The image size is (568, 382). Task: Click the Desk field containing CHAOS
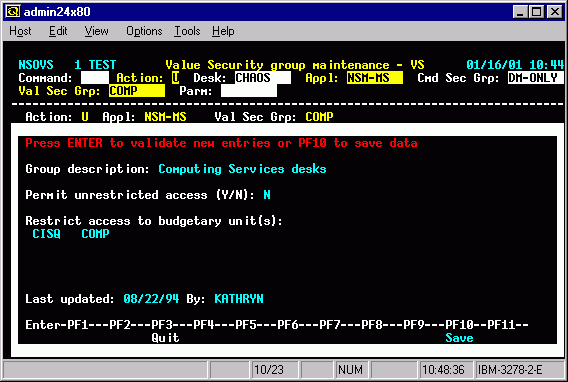coord(263,78)
